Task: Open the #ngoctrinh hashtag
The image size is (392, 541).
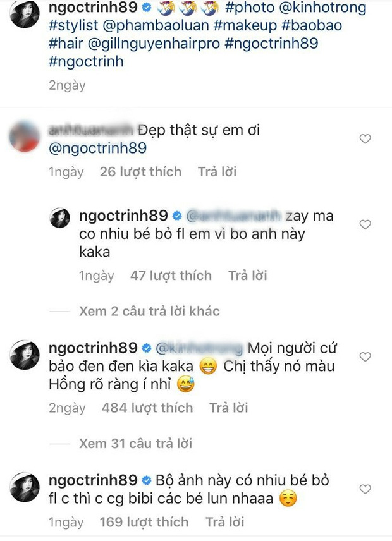Action: point(86,62)
